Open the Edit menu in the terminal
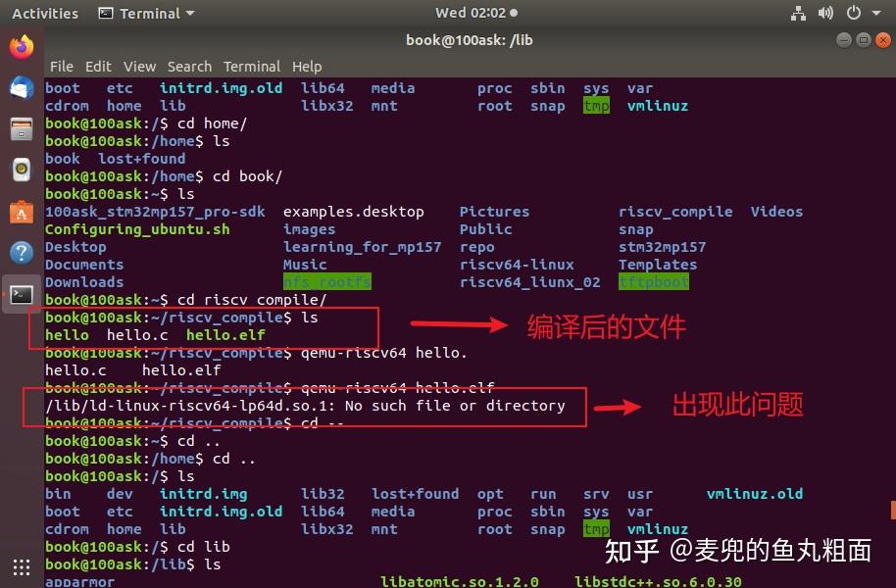This screenshot has width=896, height=588. coord(98,67)
